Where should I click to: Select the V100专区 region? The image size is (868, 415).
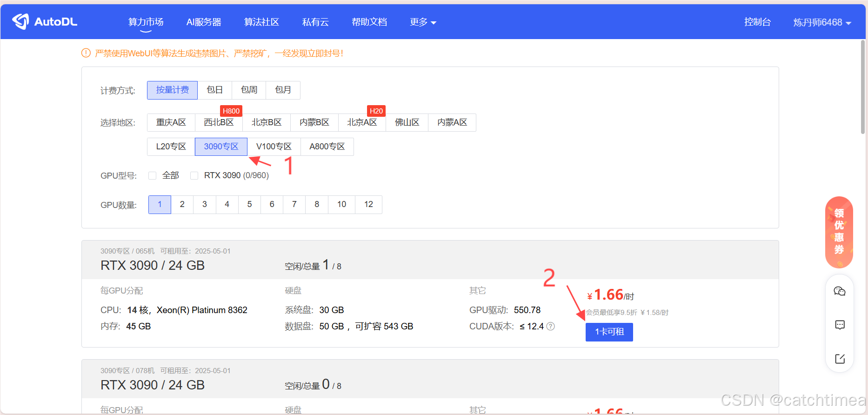pyautogui.click(x=274, y=147)
